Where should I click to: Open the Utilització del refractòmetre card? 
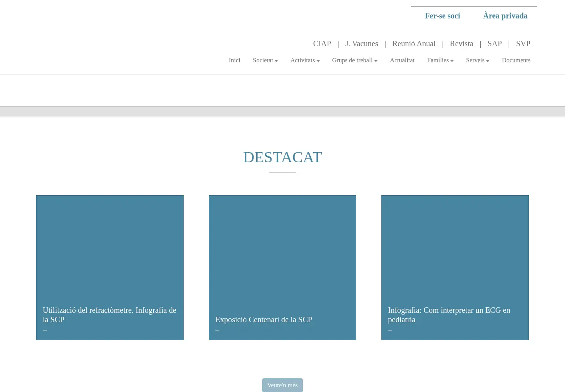click(110, 268)
